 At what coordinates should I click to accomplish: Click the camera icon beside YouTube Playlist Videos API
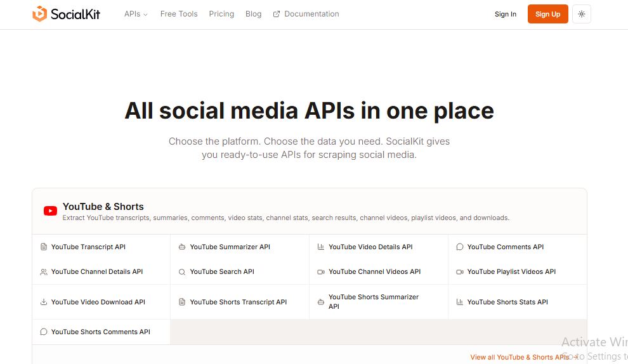[460, 272]
